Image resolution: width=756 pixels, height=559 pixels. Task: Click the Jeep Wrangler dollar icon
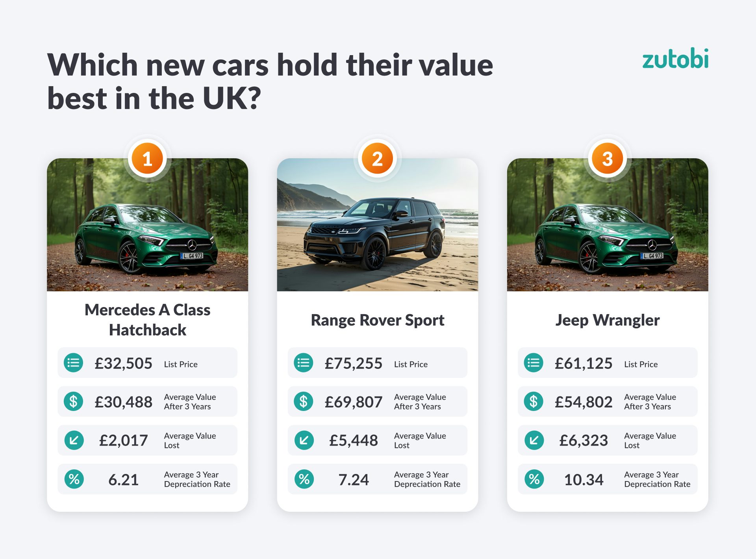534,402
